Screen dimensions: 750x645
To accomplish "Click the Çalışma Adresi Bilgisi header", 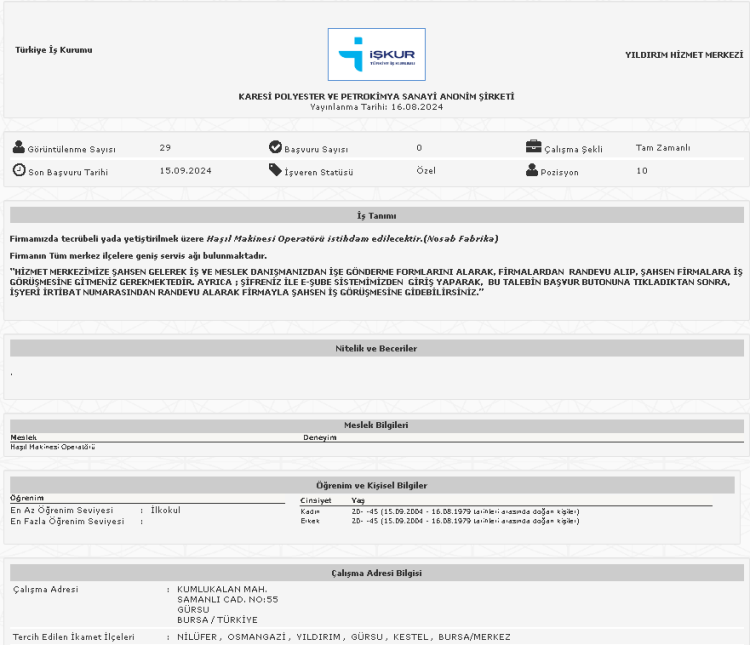I will (376, 573).
